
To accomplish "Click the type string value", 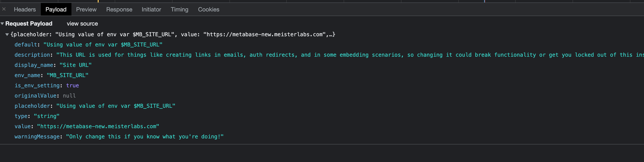I will point(47,116).
